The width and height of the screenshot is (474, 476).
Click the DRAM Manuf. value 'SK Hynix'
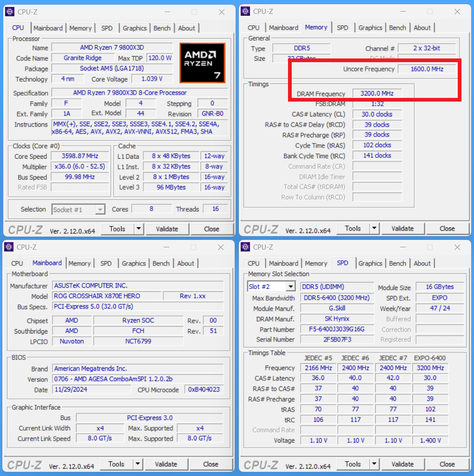337,318
